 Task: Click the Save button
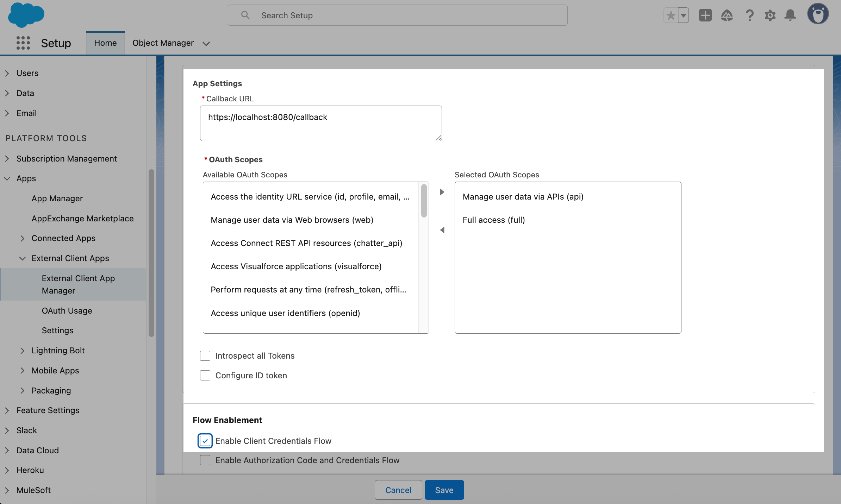tap(444, 490)
